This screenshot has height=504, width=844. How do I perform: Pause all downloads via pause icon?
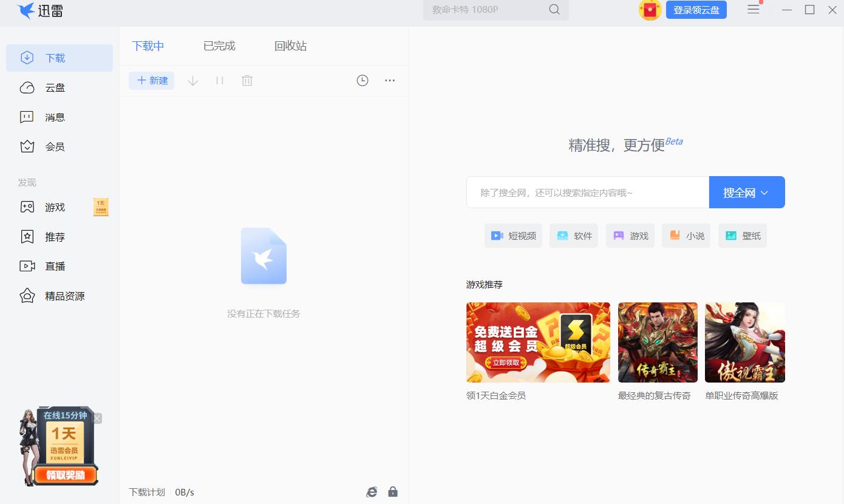click(x=219, y=80)
